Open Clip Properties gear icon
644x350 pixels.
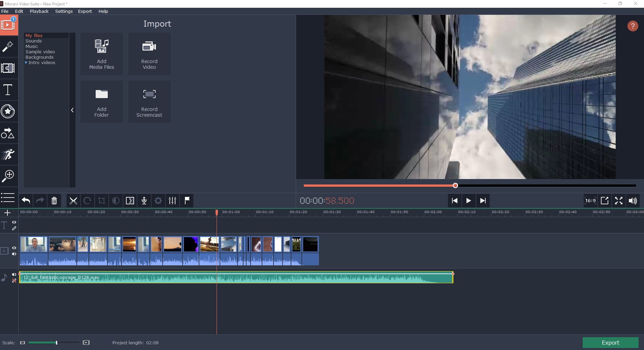tap(158, 201)
